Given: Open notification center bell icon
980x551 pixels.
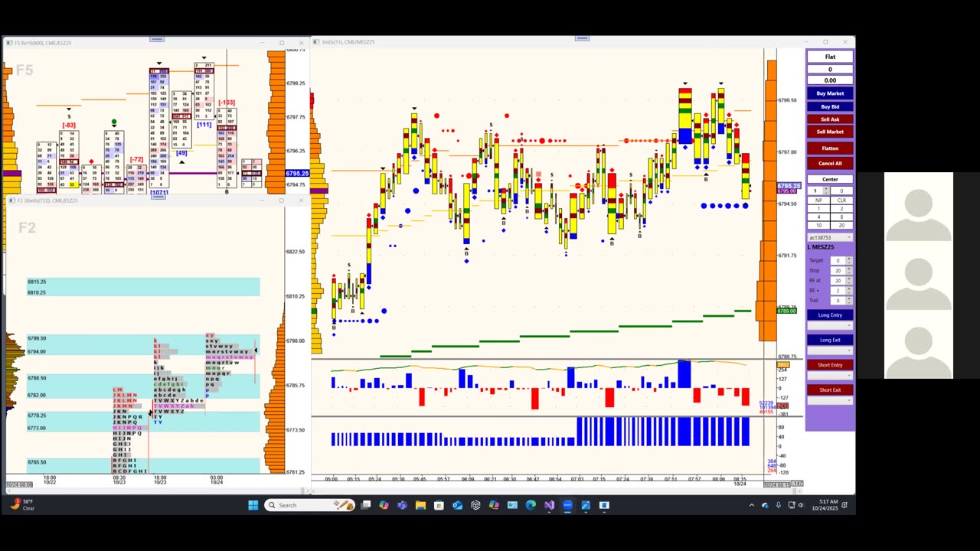Looking at the screenshot, I should pos(845,505).
